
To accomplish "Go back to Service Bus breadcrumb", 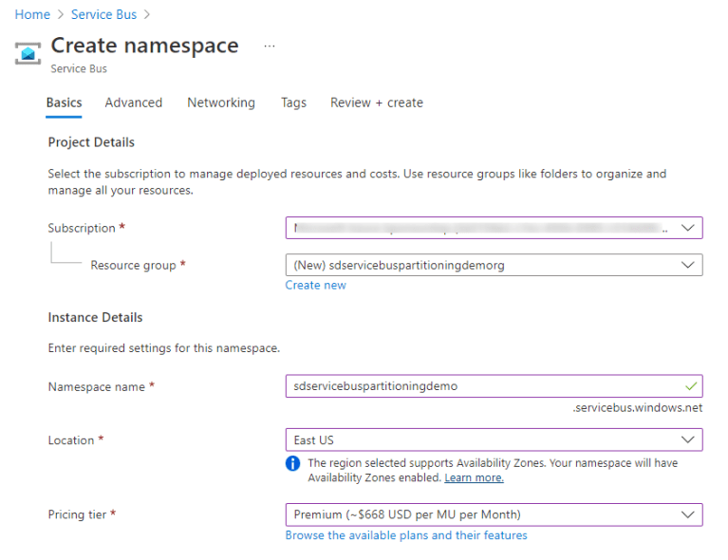I will coord(104,14).
